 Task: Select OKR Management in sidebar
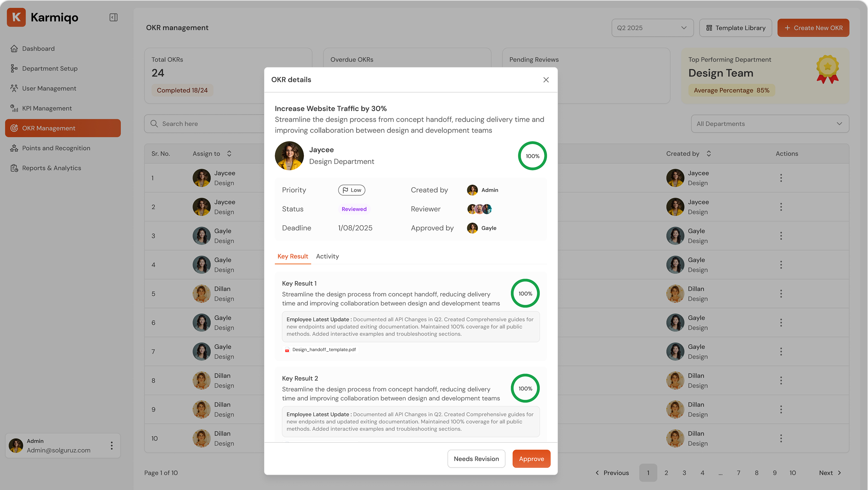(63, 128)
